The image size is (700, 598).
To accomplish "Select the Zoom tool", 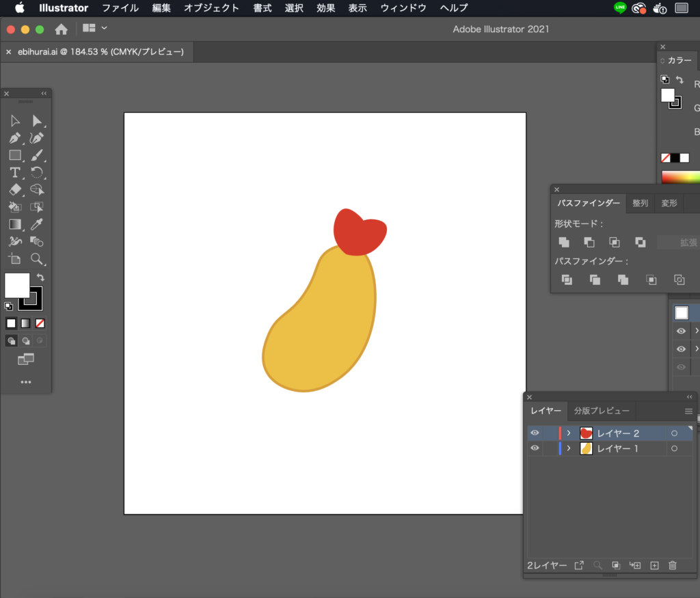I will [38, 259].
